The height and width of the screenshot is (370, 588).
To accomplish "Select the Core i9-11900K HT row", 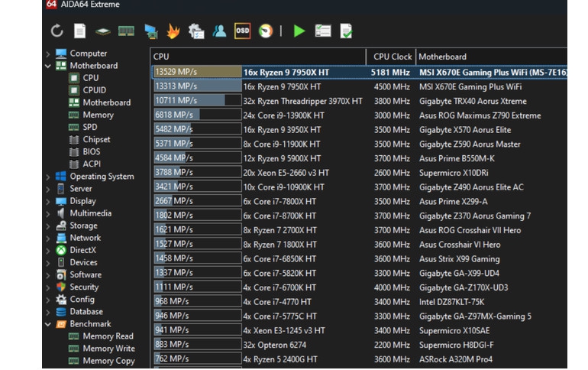I will (359, 144).
